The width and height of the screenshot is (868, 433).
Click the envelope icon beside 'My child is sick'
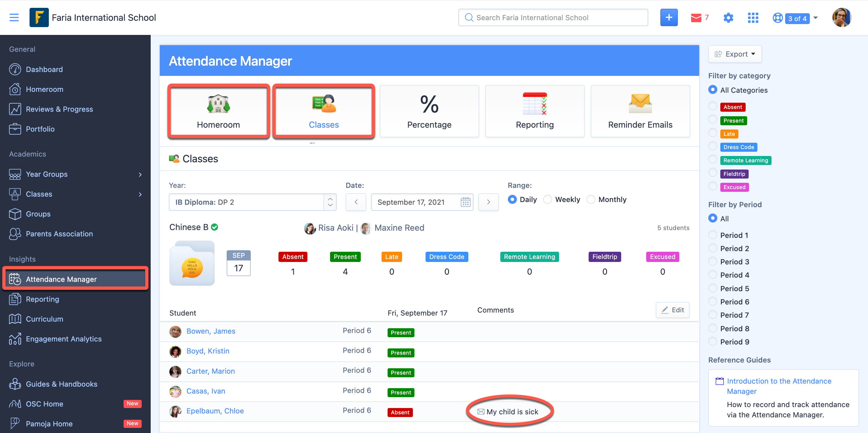pos(481,411)
